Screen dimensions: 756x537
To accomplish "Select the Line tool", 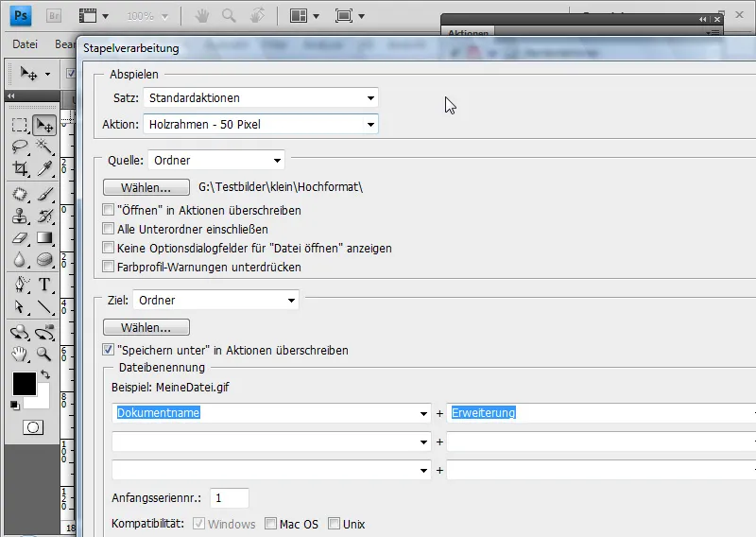I will click(44, 307).
